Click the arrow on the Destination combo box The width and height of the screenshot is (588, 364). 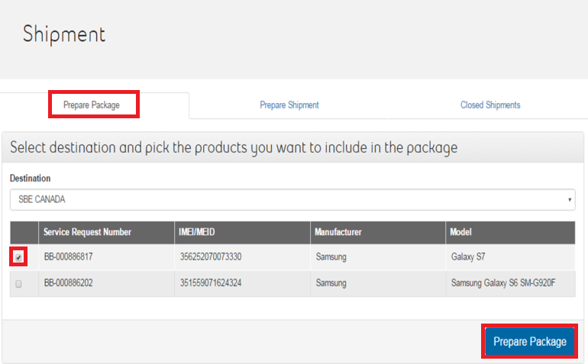pyautogui.click(x=570, y=200)
